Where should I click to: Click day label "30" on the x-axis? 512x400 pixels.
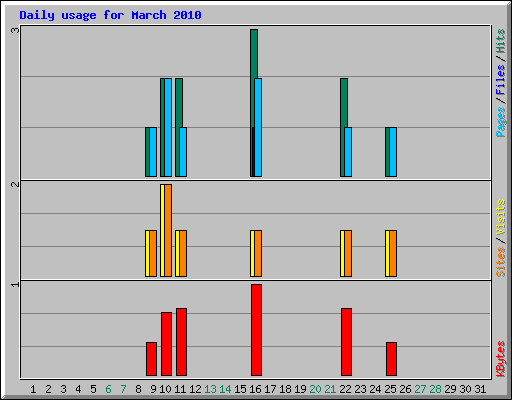465,389
